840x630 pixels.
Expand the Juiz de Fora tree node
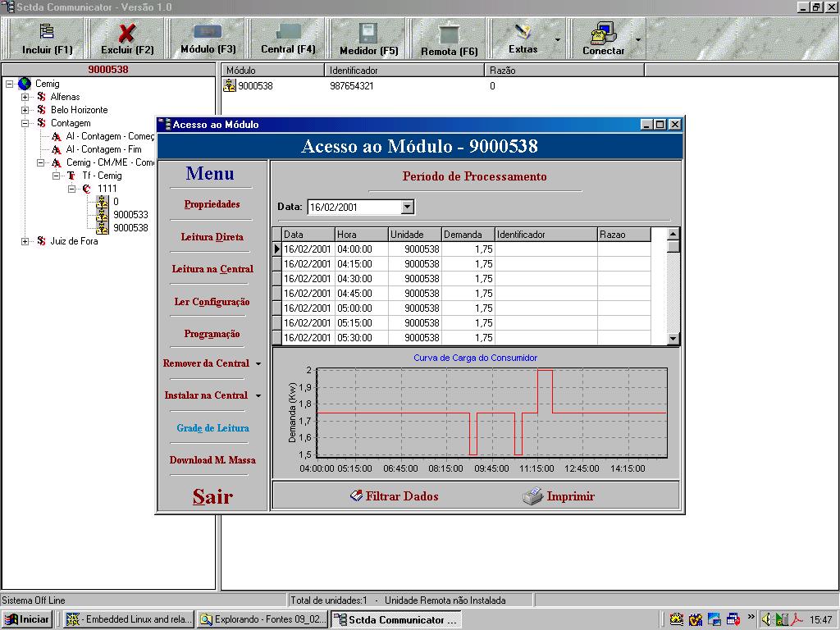pyautogui.click(x=25, y=241)
